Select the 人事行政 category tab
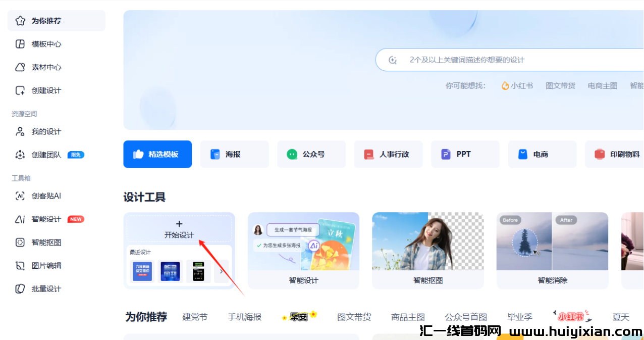The width and height of the screenshot is (644, 340). tap(389, 154)
